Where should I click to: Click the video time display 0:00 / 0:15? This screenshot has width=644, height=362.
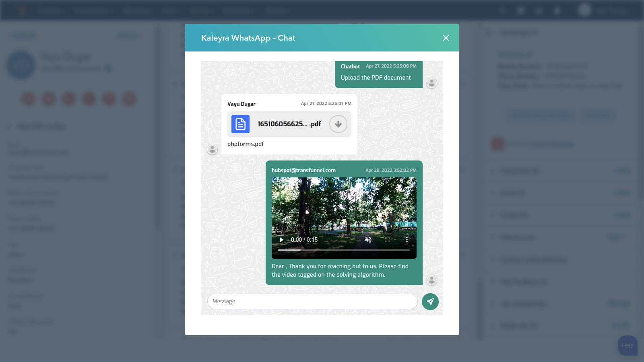[304, 240]
